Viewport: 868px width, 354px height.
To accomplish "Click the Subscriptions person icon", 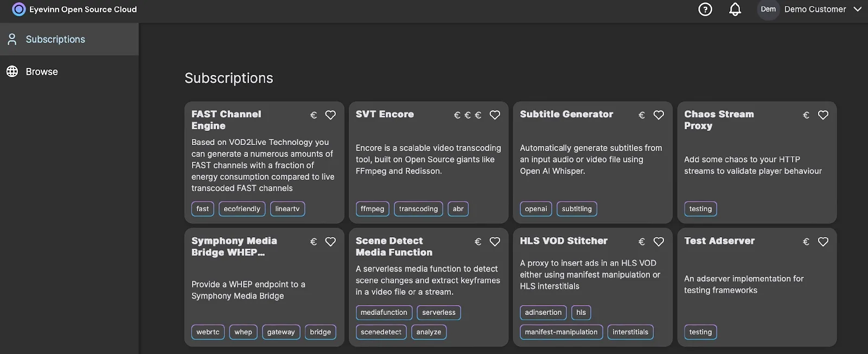I will coord(12,39).
